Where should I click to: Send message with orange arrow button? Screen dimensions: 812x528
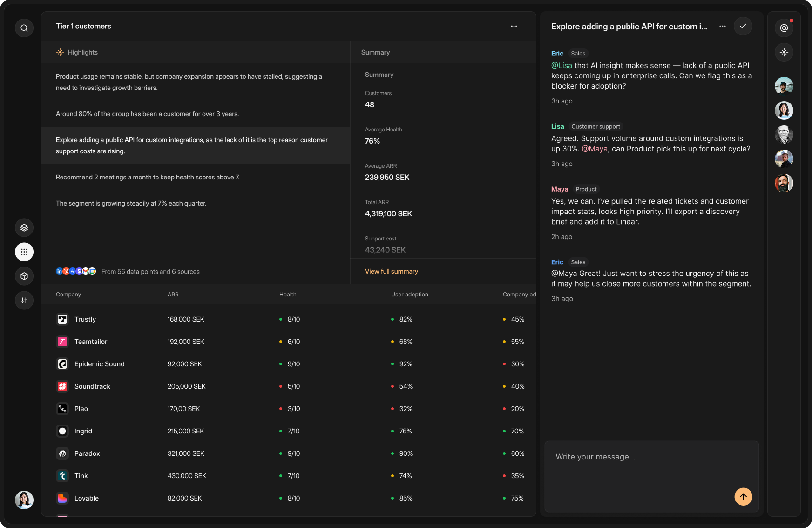click(743, 497)
